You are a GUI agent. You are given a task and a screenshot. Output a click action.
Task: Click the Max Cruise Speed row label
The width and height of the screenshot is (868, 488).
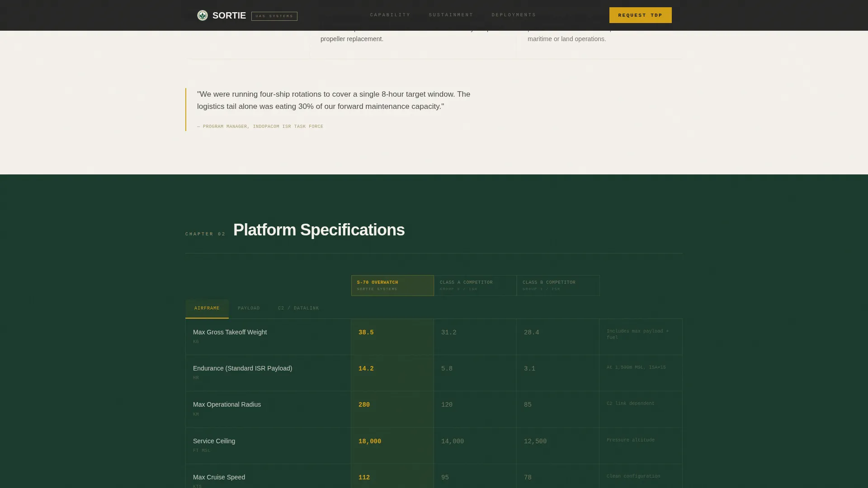click(x=219, y=477)
